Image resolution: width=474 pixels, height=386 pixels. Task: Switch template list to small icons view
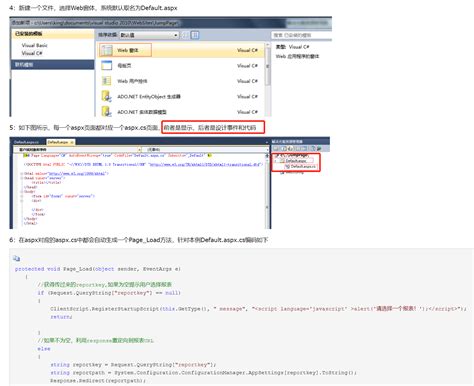[x=185, y=35]
